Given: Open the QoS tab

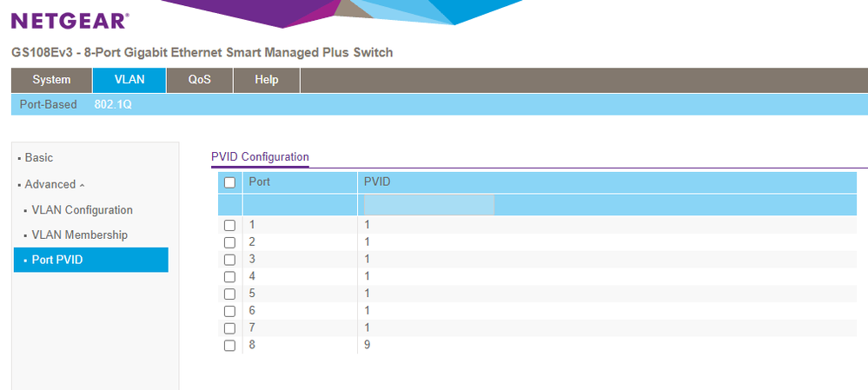Looking at the screenshot, I should click(x=199, y=80).
